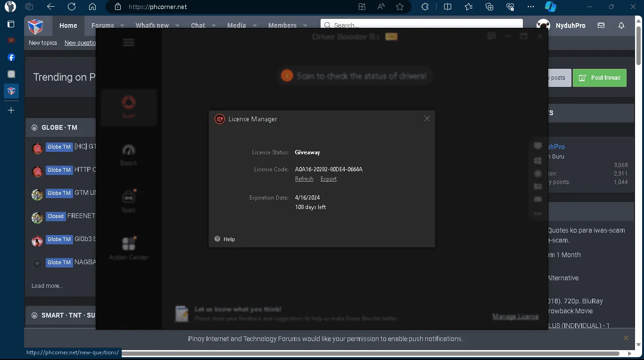Expand the Chat dropdown arrow
Screen dimensions: 644x360
coord(213,25)
